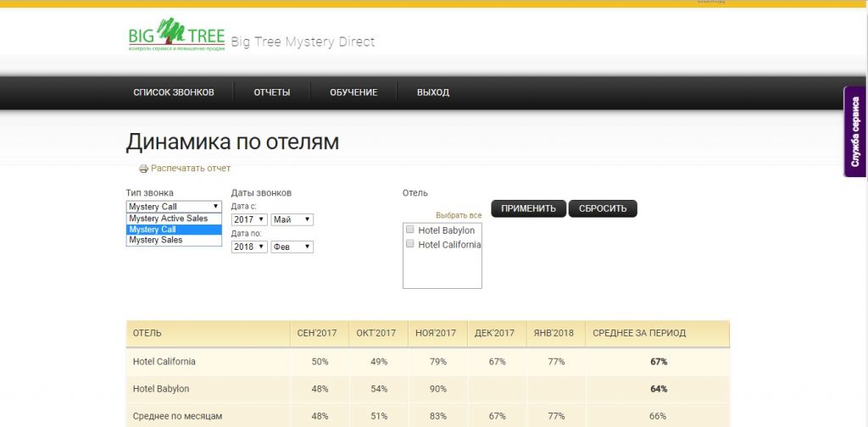Select Mystery Active Sales option

coord(174,219)
